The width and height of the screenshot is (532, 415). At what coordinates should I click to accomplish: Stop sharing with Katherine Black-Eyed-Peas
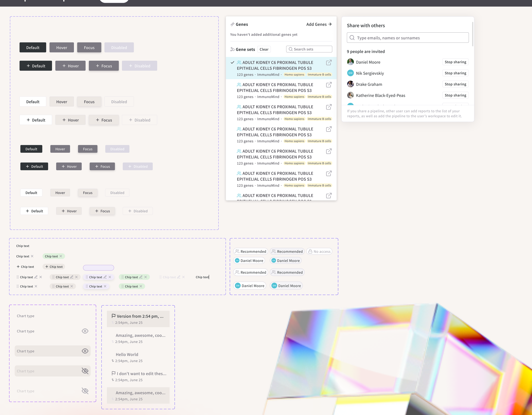(x=455, y=95)
